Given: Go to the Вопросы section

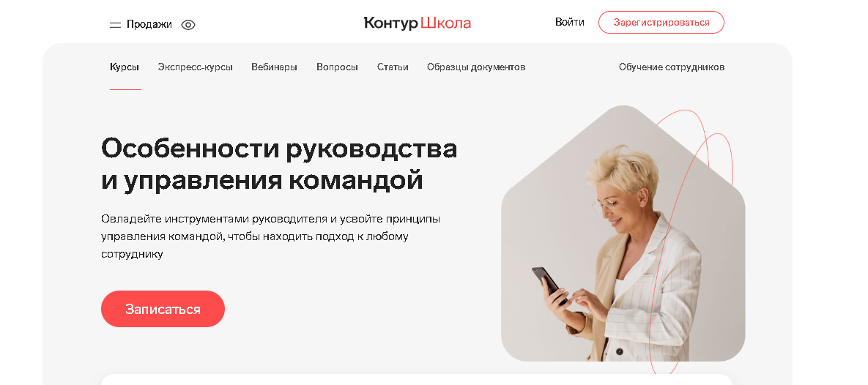Looking at the screenshot, I should pyautogui.click(x=337, y=67).
